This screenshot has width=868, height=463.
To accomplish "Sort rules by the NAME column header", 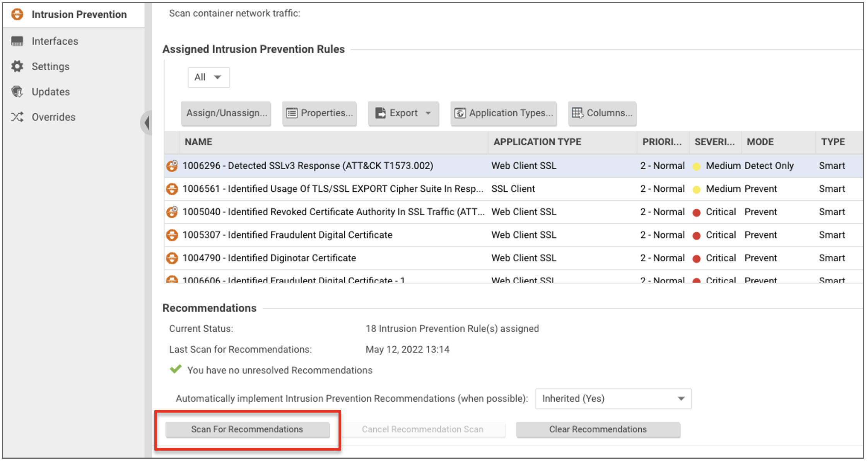I will tap(198, 142).
